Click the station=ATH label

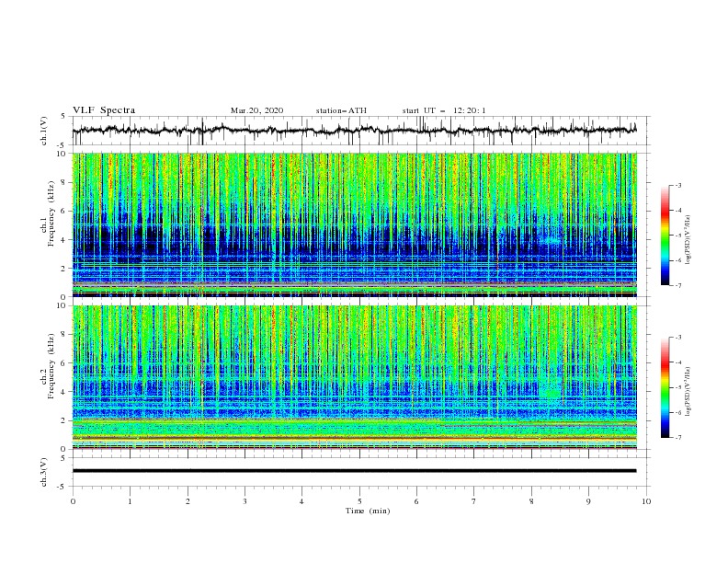coord(341,110)
